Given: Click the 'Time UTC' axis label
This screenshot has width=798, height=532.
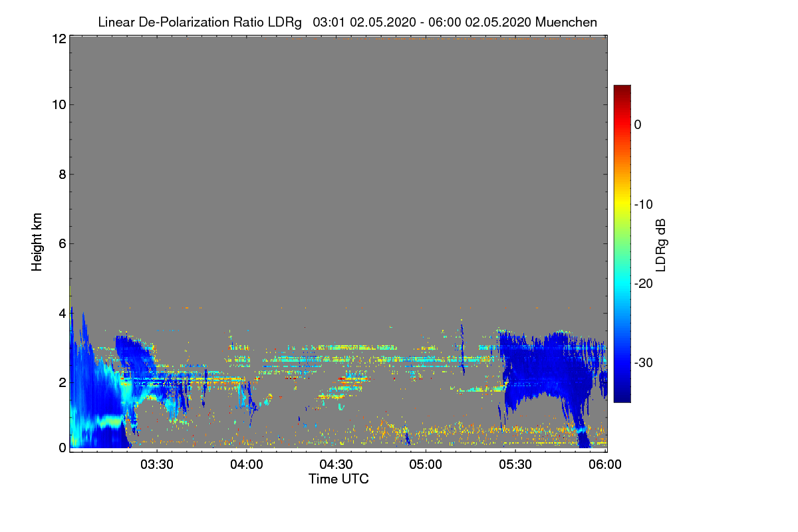Looking at the screenshot, I should [338, 478].
